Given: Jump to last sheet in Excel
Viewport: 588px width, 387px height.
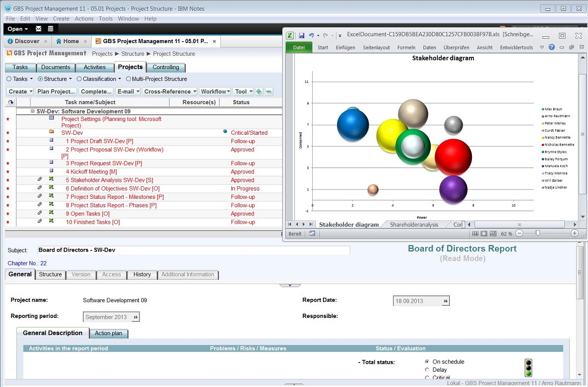Looking at the screenshot, I should pyautogui.click(x=310, y=224).
